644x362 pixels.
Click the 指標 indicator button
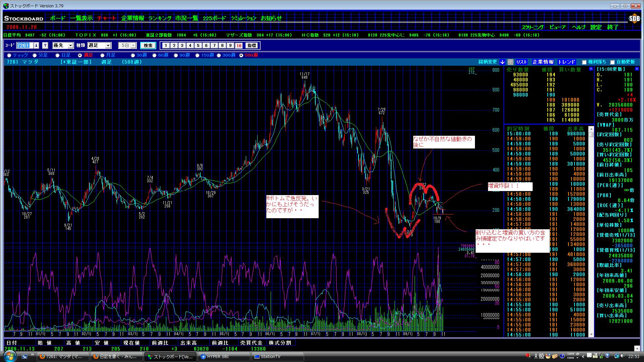pyautogui.click(x=252, y=46)
